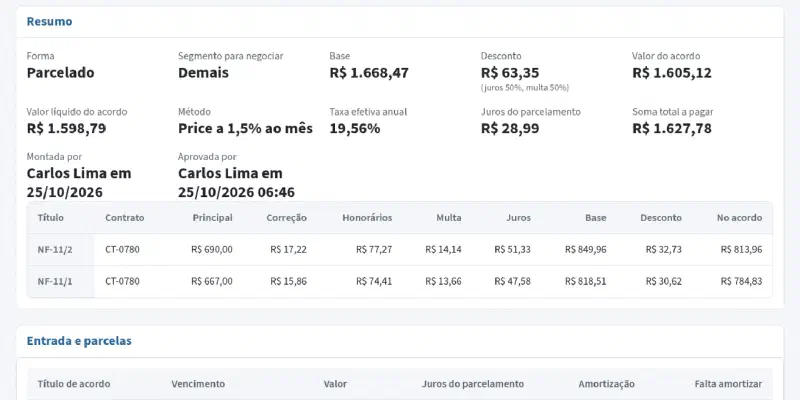Click principal R$ 667,00

[x=212, y=282]
